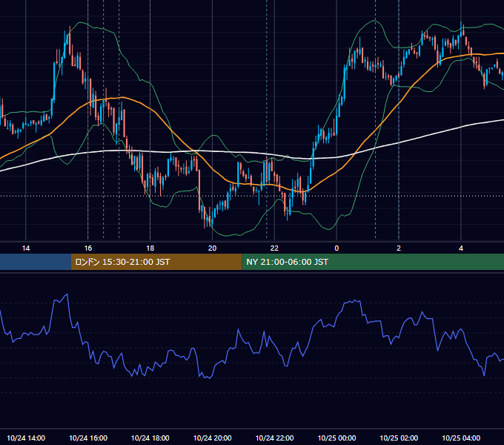The width and height of the screenshot is (504, 445).
Task: Click the '2' hour label on price chart axis
Action: pos(399,248)
